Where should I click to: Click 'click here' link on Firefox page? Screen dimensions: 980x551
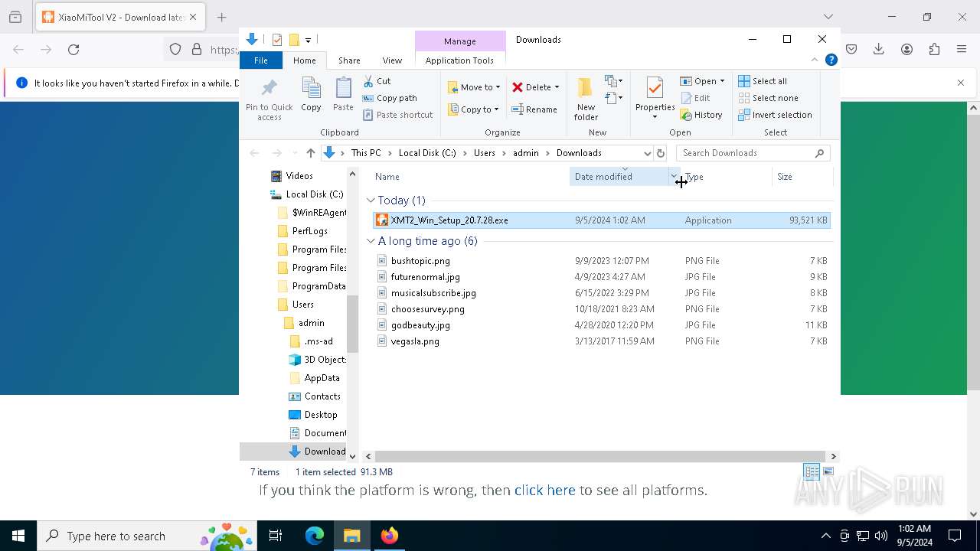tap(544, 491)
